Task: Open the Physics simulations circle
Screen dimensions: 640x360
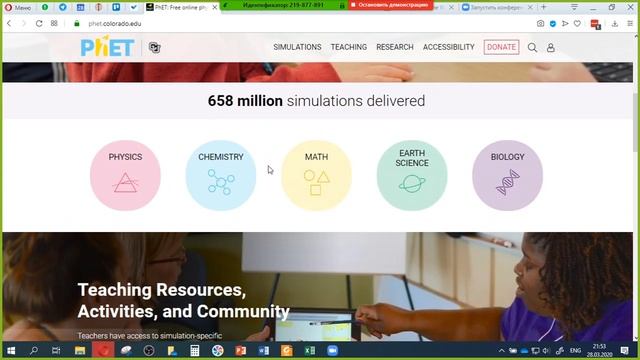Action: (x=125, y=176)
